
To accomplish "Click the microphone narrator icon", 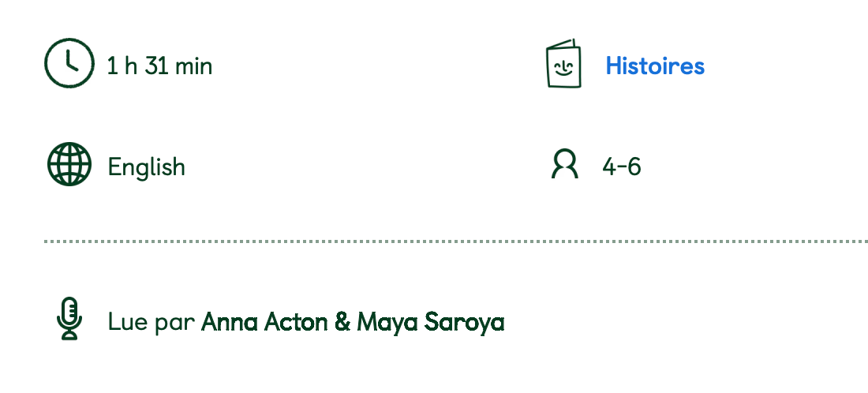I will [69, 319].
